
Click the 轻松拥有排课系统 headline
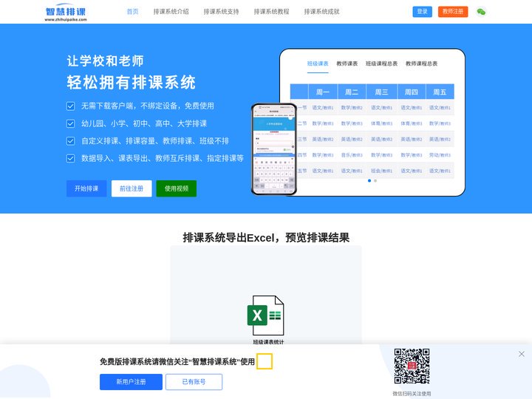pos(131,83)
